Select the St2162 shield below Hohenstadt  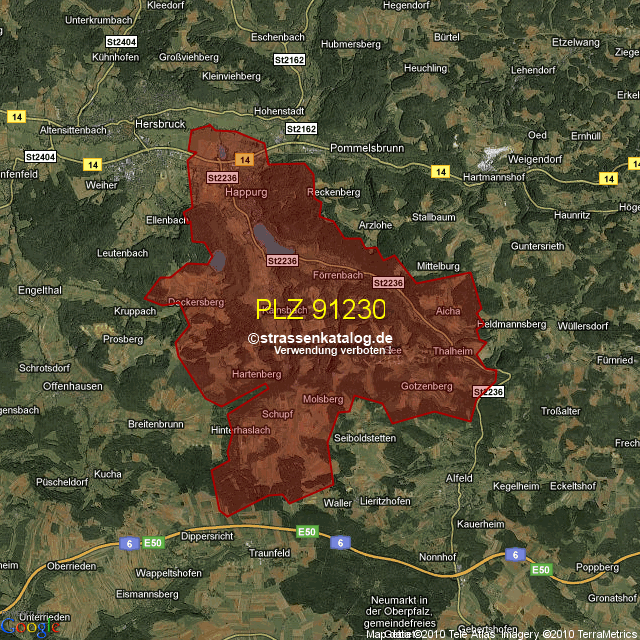[x=300, y=129]
